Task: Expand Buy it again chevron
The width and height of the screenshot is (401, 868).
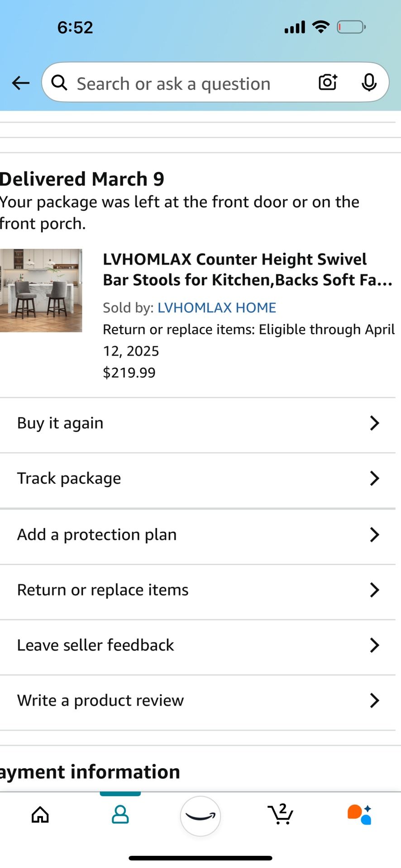Action: point(374,423)
